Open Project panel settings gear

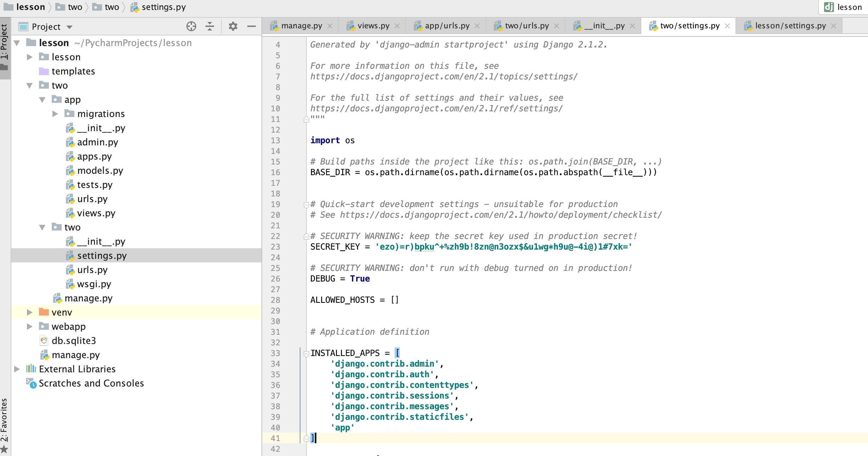point(233,26)
